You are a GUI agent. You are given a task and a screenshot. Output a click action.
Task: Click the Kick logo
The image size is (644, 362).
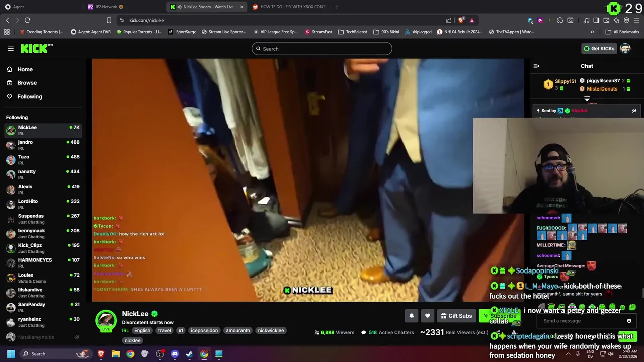click(x=36, y=49)
